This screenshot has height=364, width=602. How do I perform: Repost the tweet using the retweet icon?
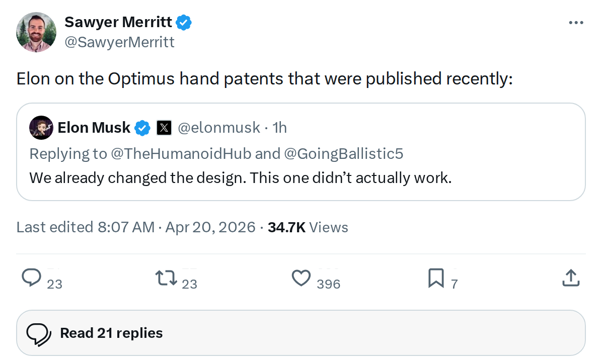point(167,278)
